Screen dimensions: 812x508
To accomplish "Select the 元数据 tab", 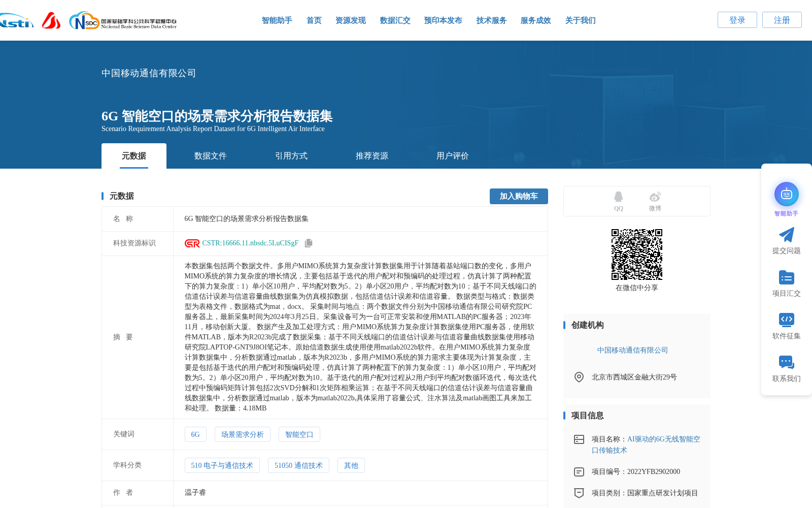I will pos(134,156).
